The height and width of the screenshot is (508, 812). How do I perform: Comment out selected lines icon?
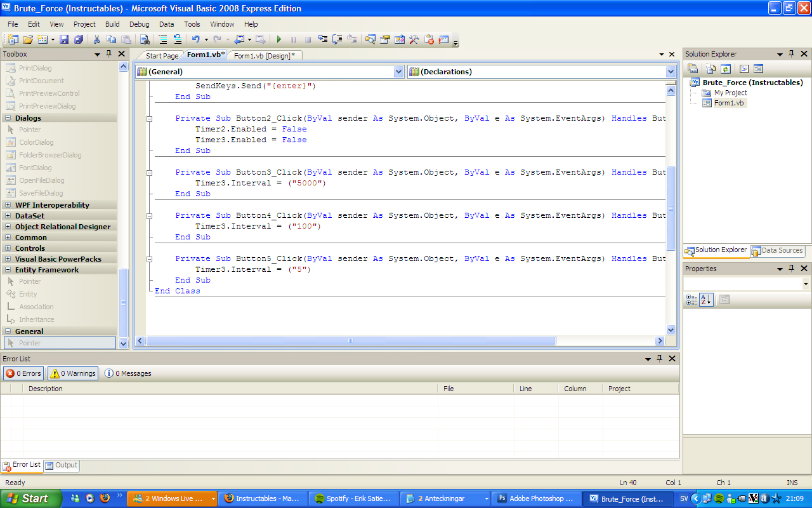tap(163, 39)
